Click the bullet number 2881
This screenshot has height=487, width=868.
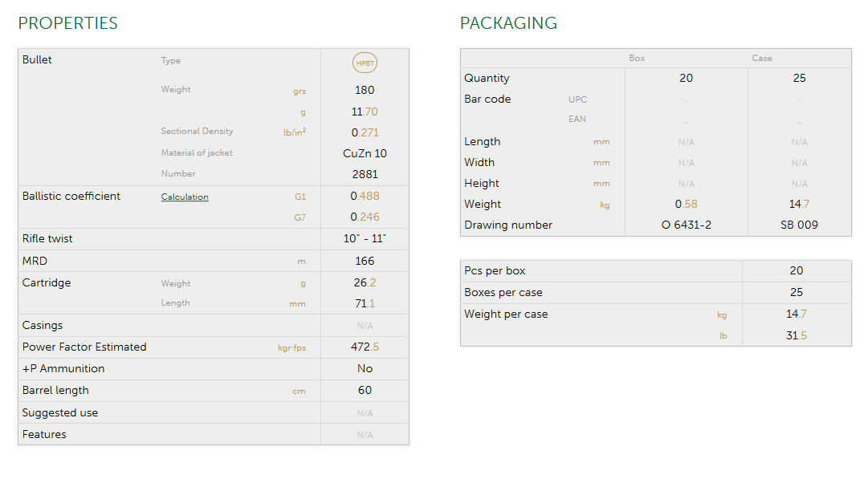[365, 174]
